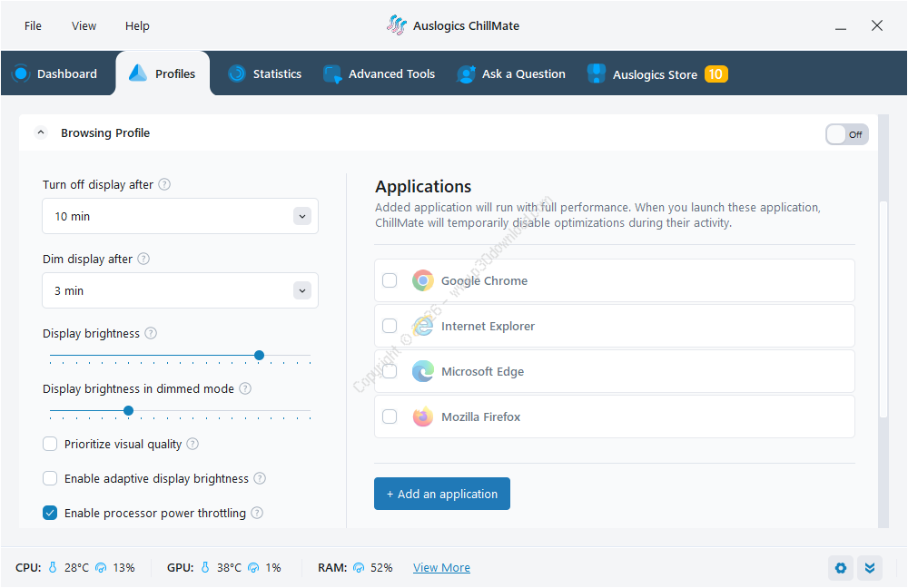Open settings via gear icon in status bar
Image resolution: width=908 pixels, height=588 pixels.
841,568
